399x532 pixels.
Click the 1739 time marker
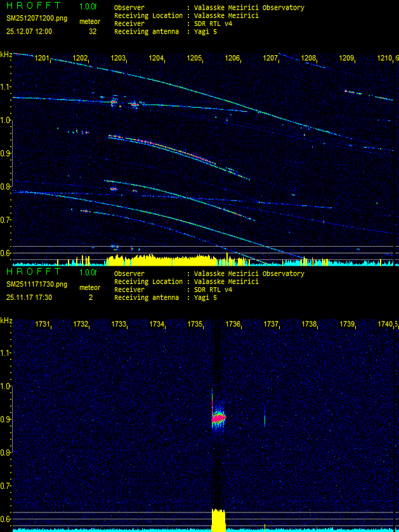[x=346, y=324]
